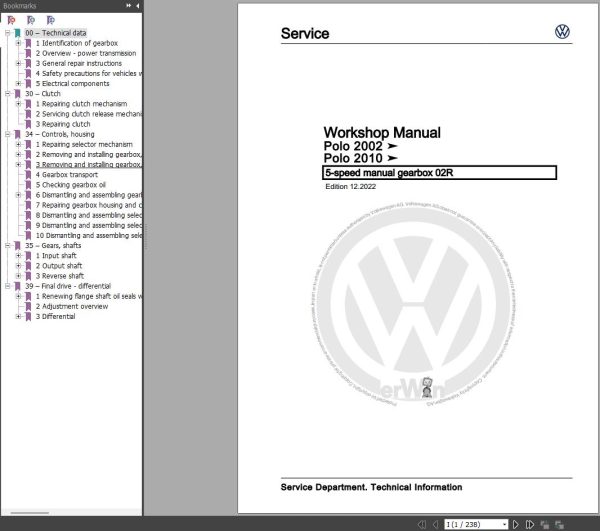Click the first (red) bookmark toolbar icon
This screenshot has height=531, width=600.
[11, 20]
